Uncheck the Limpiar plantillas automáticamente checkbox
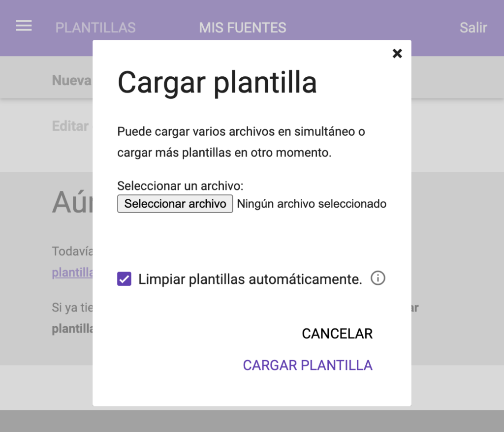 tap(125, 279)
